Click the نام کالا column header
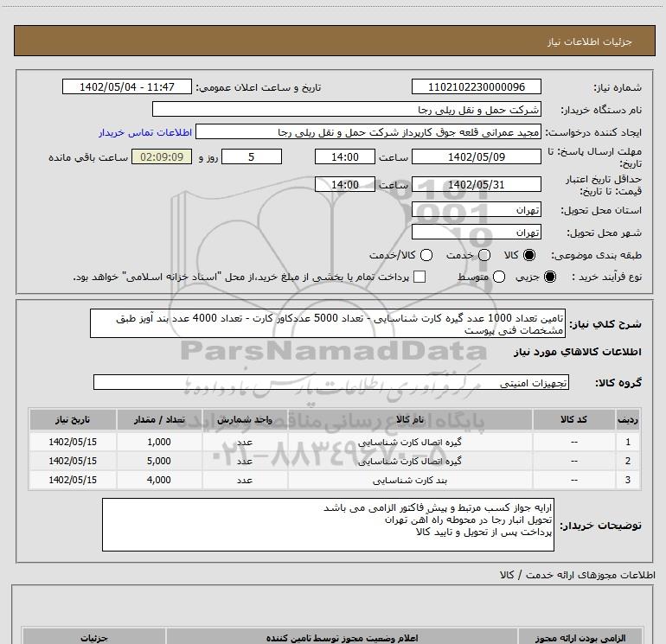This screenshot has width=666, height=644. coord(410,419)
